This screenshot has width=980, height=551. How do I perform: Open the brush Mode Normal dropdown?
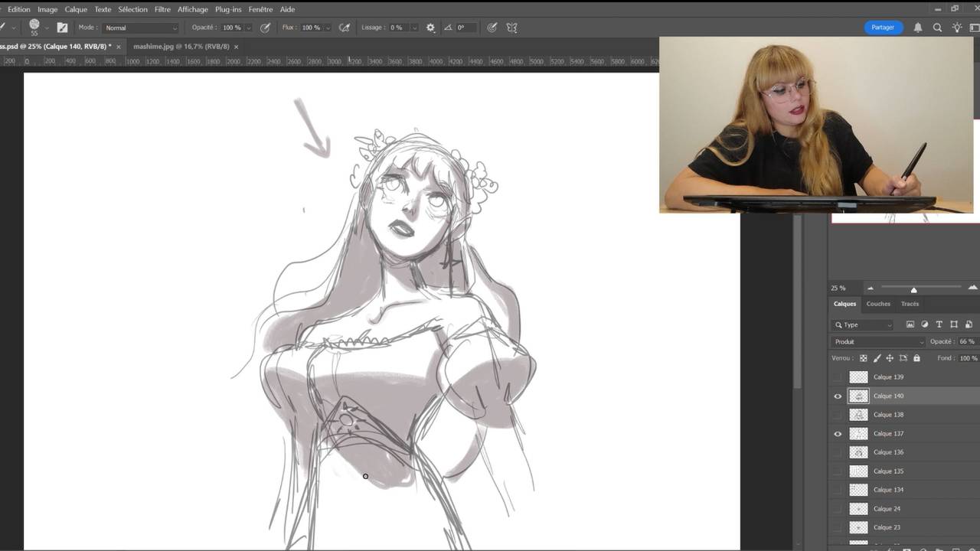pos(141,28)
